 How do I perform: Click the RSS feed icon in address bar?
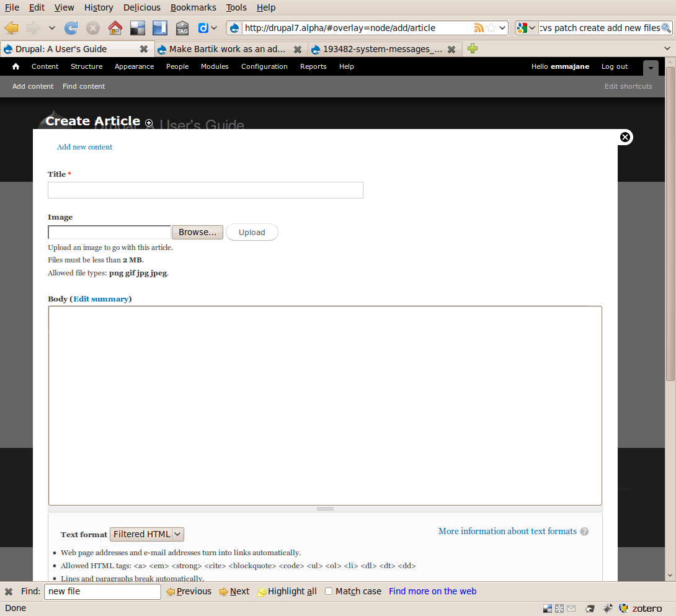[478, 28]
